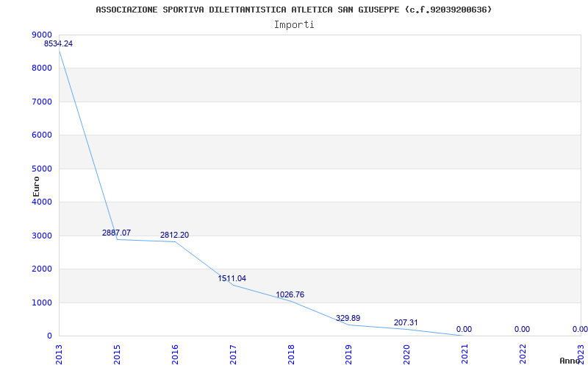Image resolution: width=588 pixels, height=368 pixels.
Task: Click the 2019 x-axis year label
Action: click(349, 355)
